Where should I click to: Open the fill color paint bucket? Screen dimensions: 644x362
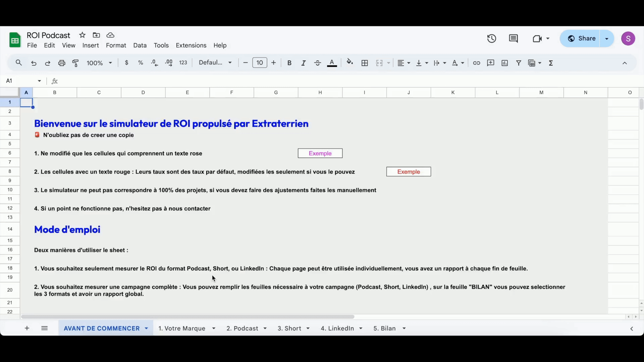[350, 63]
